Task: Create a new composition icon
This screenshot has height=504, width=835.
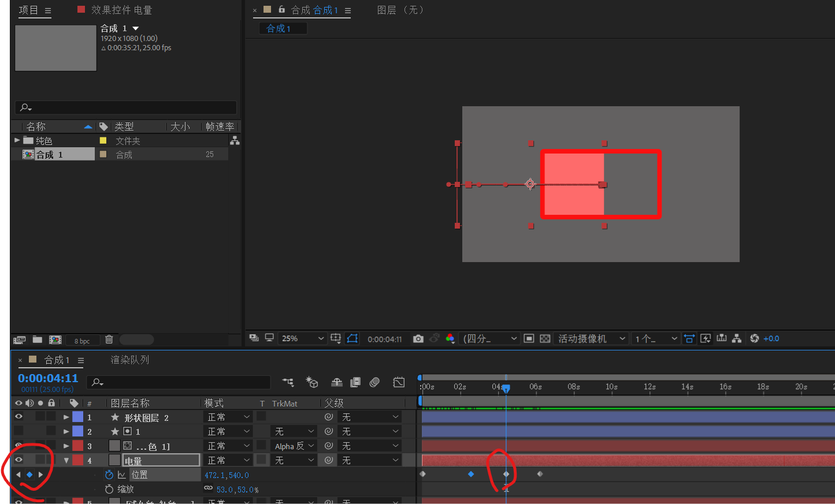Action: coord(55,339)
